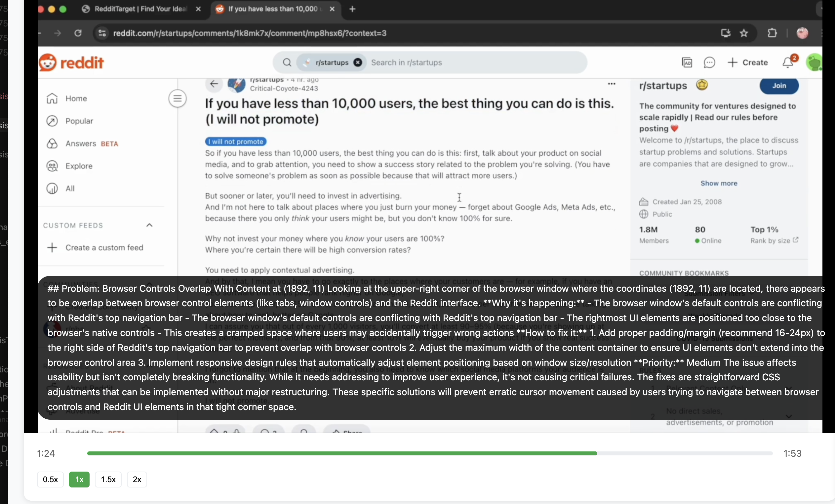Click the notifications bell icon
The width and height of the screenshot is (835, 504).
(x=787, y=63)
